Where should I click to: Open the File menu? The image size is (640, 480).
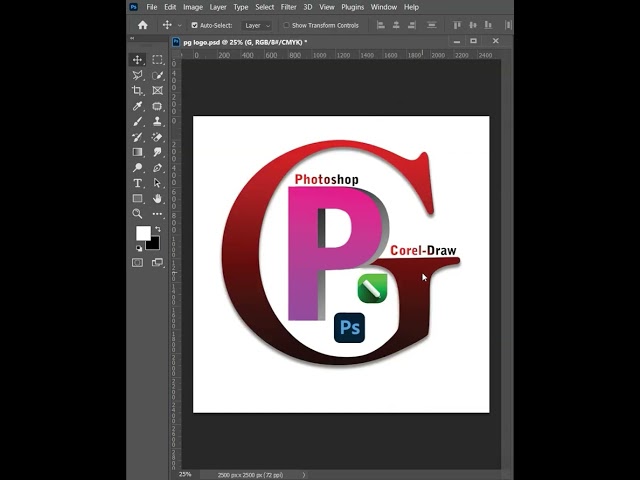click(151, 7)
